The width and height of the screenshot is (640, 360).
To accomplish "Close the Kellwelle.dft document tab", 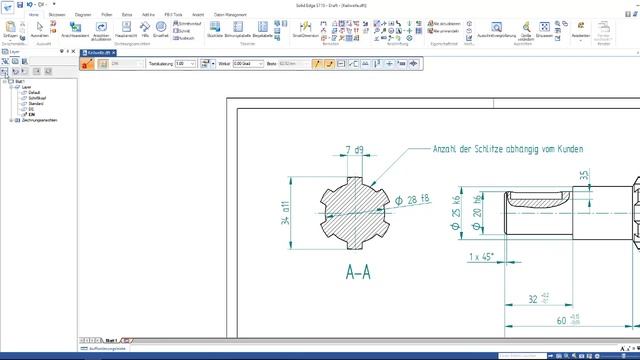I will pos(113,53).
